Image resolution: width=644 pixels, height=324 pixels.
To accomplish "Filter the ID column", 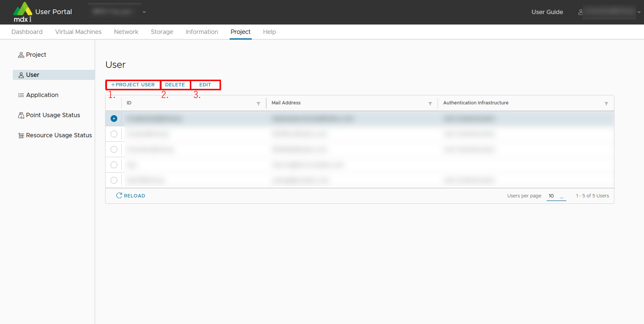I will pyautogui.click(x=258, y=104).
